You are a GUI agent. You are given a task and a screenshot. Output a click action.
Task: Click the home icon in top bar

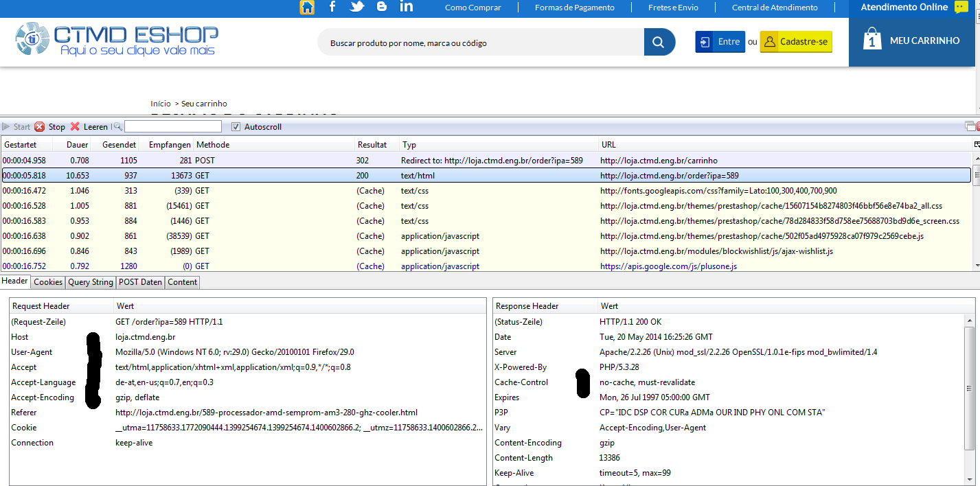[x=307, y=8]
